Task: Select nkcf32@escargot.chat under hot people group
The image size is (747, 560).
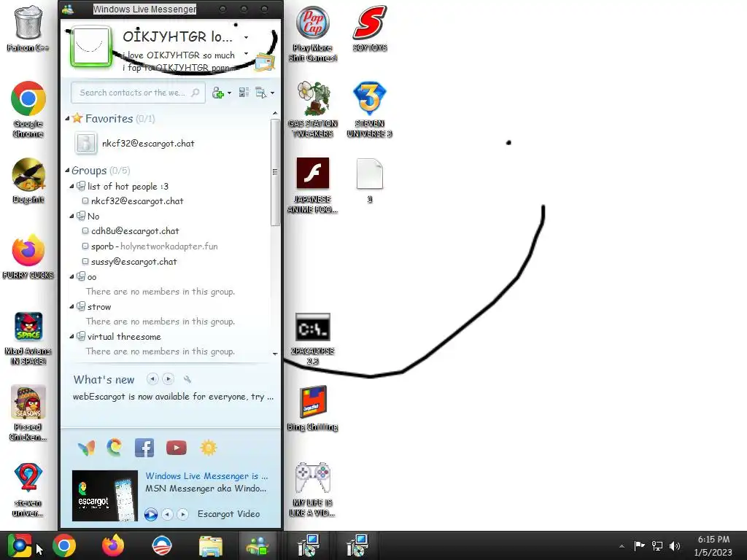Action: [x=137, y=201]
